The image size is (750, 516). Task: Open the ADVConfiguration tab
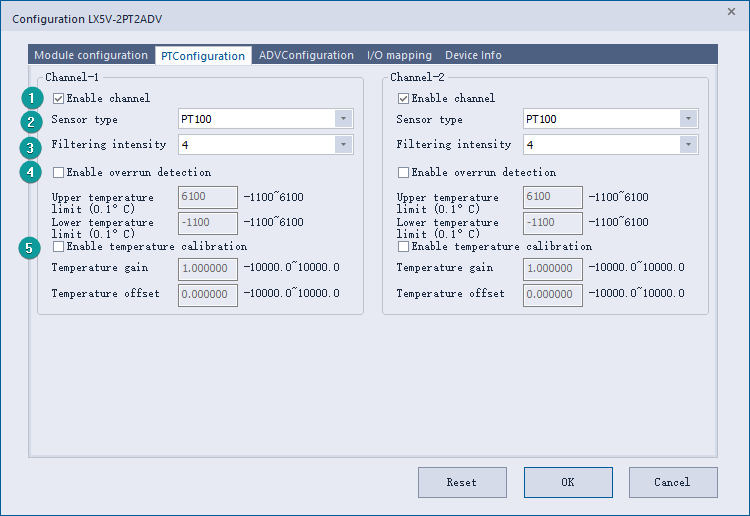tap(306, 55)
